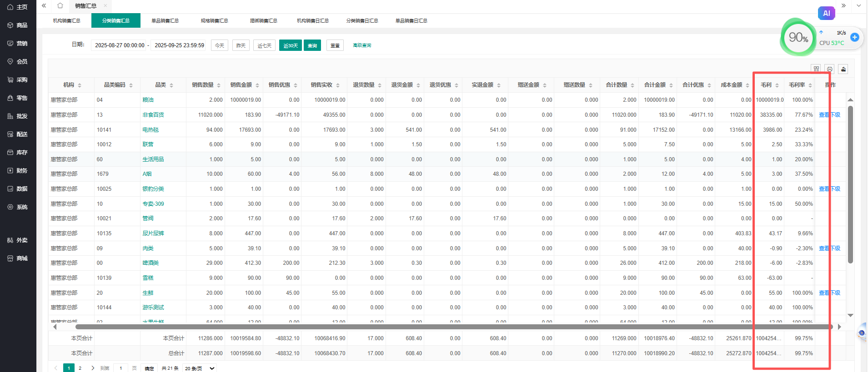The height and width of the screenshot is (372, 868).
Task: Switch to 分类销售汇总 tab
Action: [x=116, y=20]
